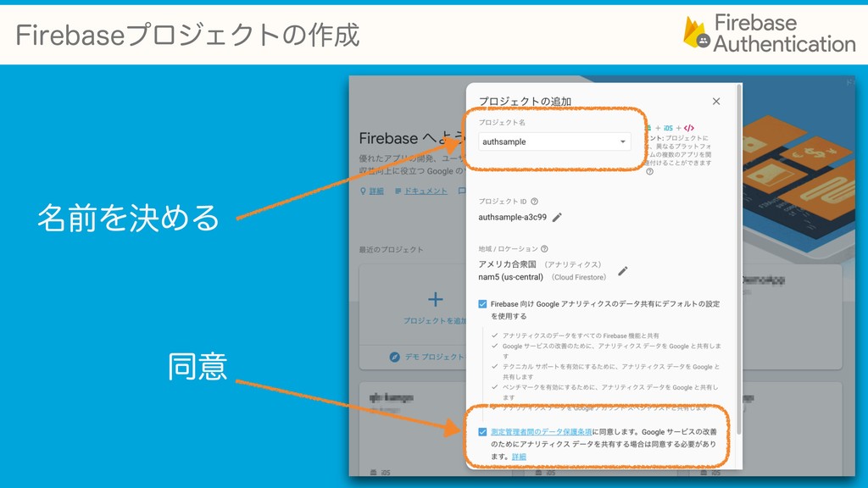Toggle the データ保護条項 agreement checkbox
The image size is (868, 488).
(x=482, y=431)
